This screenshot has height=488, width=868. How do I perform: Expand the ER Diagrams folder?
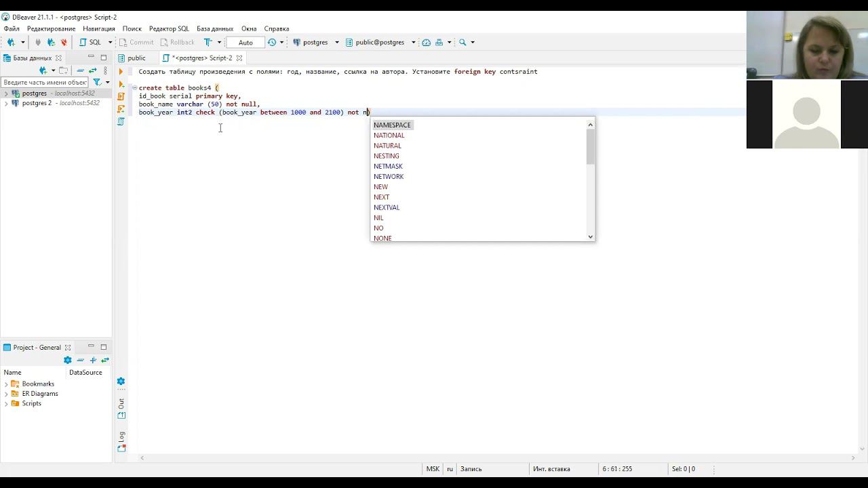click(x=6, y=394)
